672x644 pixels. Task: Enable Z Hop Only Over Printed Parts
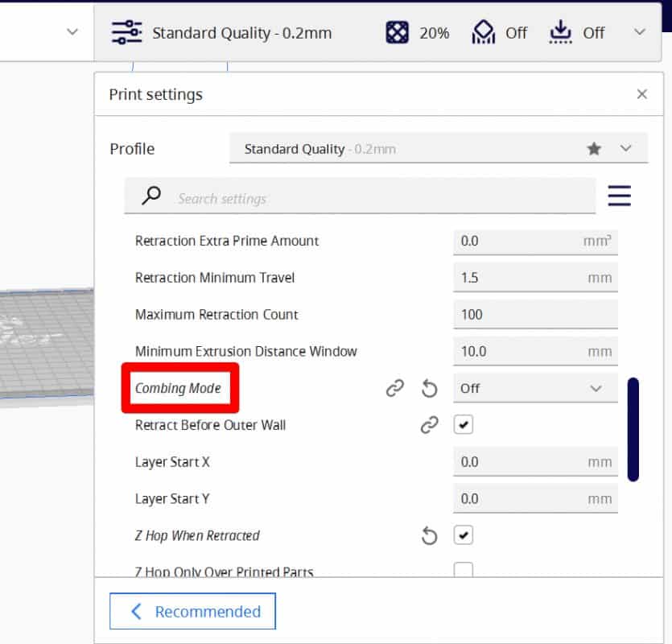(463, 570)
